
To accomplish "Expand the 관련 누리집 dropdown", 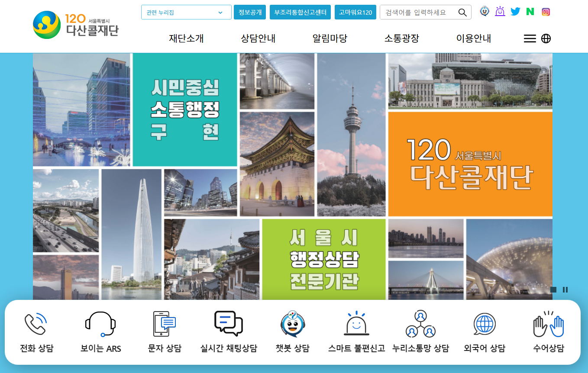I will pyautogui.click(x=186, y=12).
